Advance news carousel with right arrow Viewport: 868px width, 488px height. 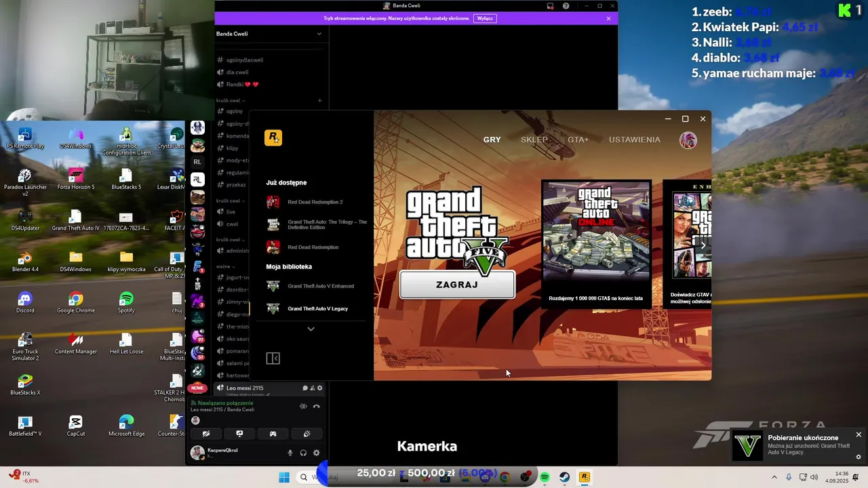click(703, 245)
